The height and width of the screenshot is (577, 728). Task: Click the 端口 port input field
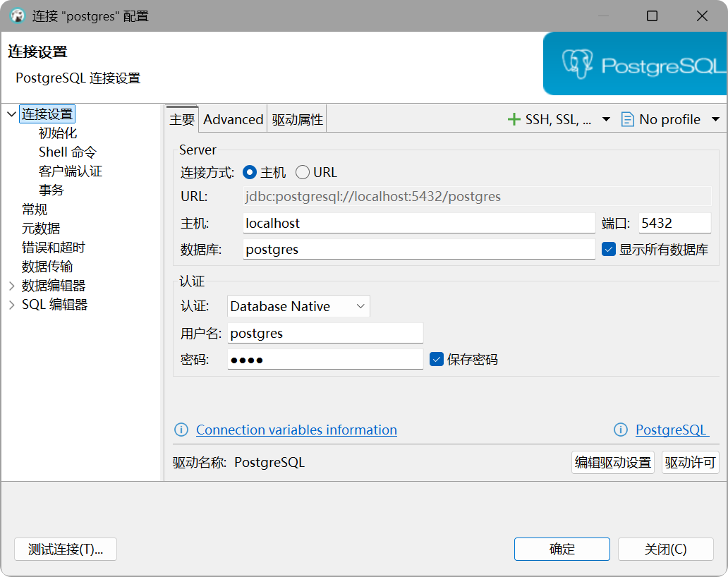(x=674, y=223)
